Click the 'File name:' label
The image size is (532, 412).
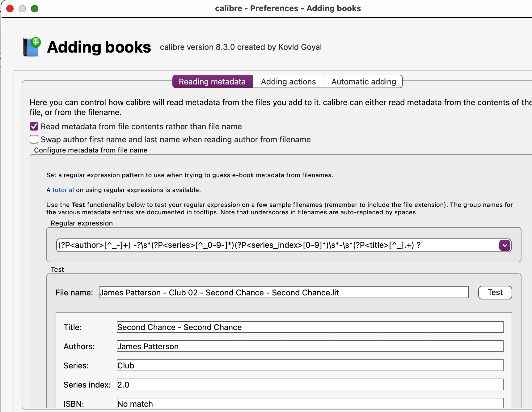pos(74,293)
